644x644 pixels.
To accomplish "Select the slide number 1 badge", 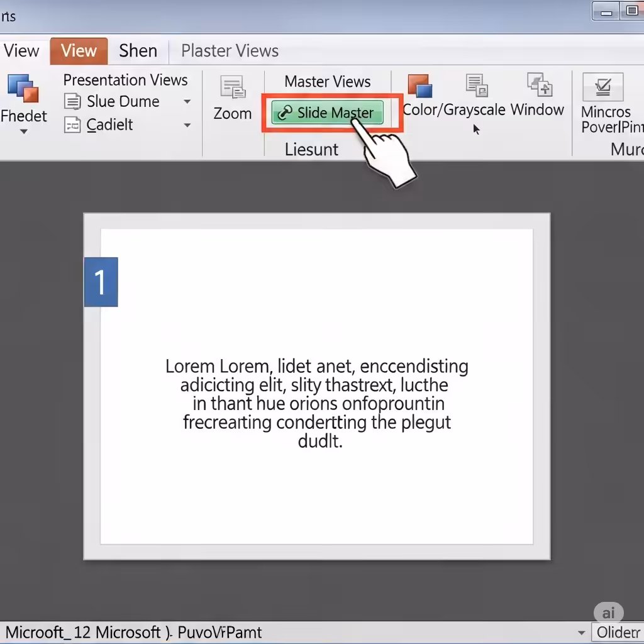I will click(x=101, y=282).
